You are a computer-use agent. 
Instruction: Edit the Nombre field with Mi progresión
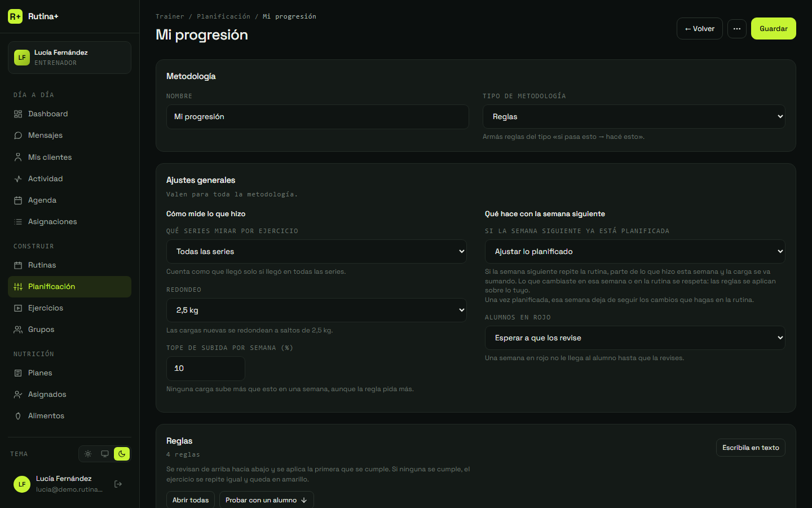click(x=317, y=117)
